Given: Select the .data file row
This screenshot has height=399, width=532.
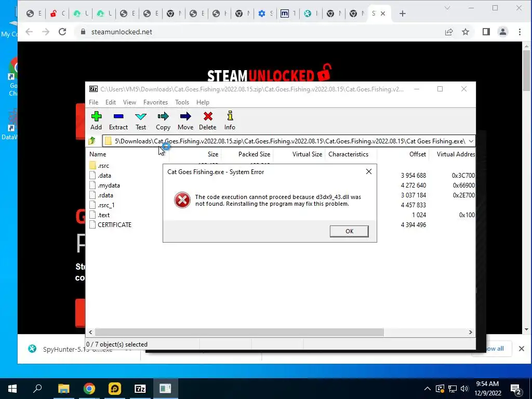Looking at the screenshot, I should point(104,176).
